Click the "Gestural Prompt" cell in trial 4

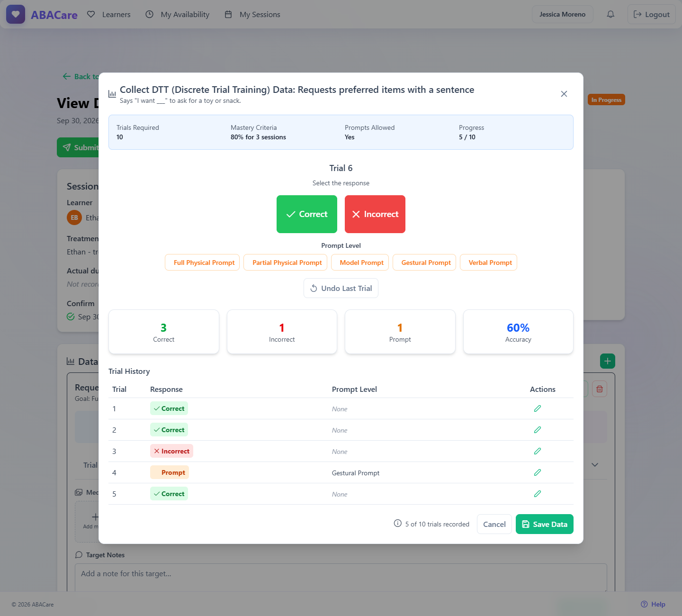356,473
